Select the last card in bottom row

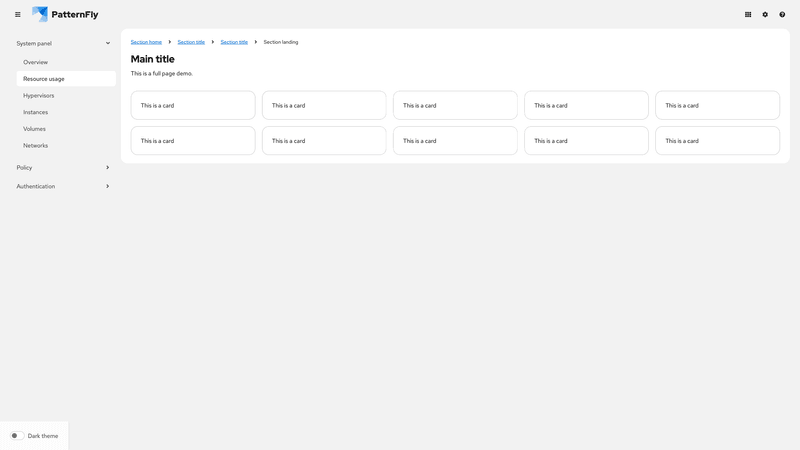click(717, 141)
